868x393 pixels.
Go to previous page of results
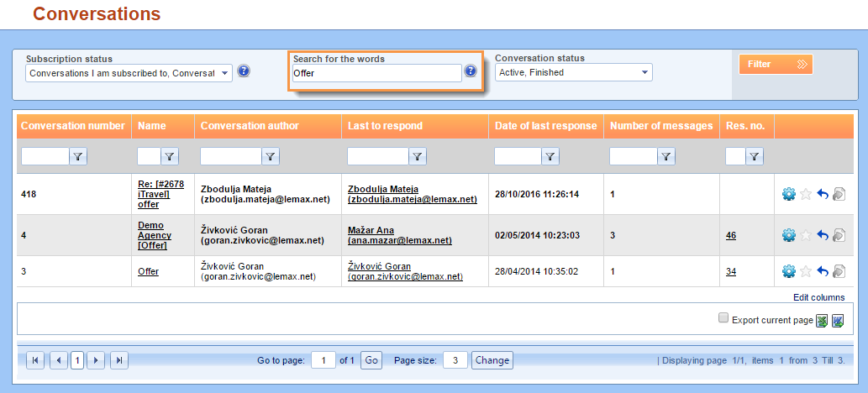coord(59,360)
